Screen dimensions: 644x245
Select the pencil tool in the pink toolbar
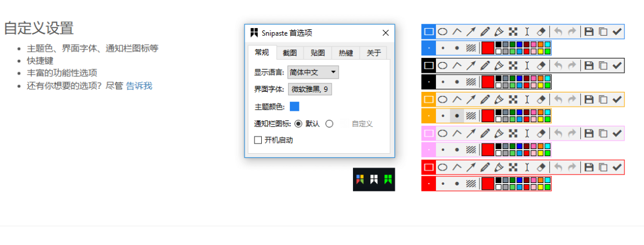click(x=485, y=134)
